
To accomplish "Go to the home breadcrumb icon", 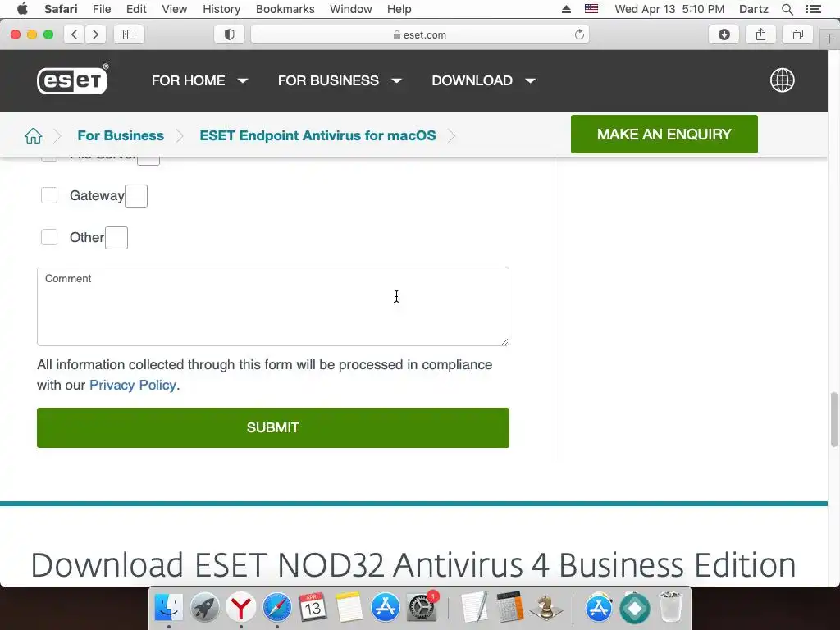I will pyautogui.click(x=33, y=135).
